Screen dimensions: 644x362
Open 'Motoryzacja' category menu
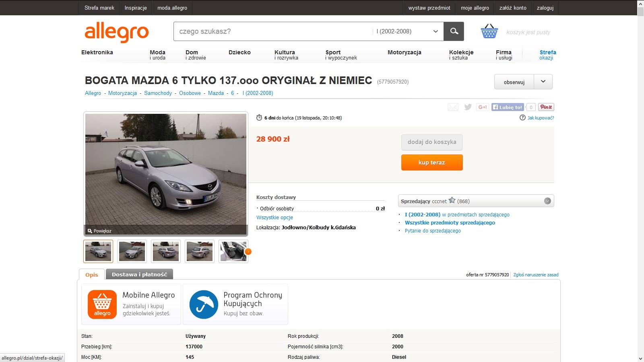pyautogui.click(x=405, y=52)
